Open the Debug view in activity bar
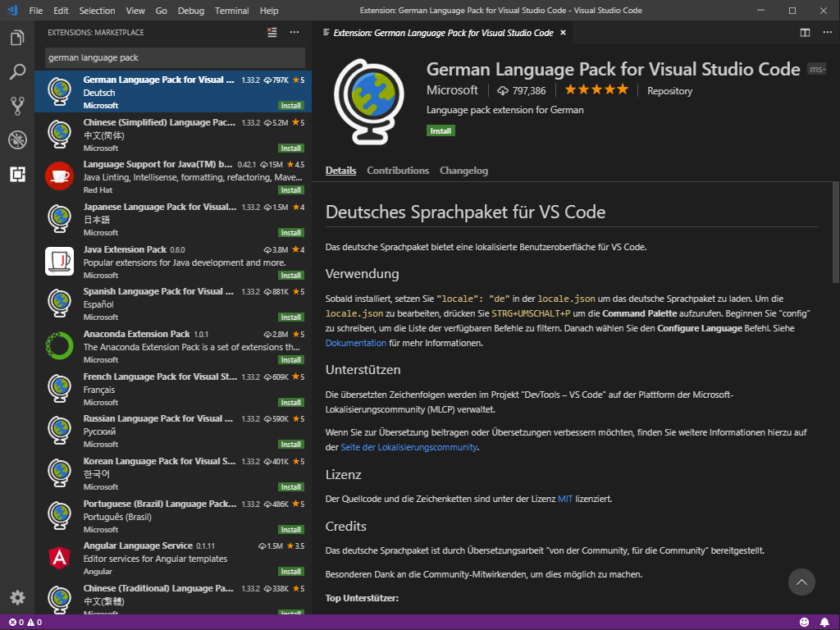The height and width of the screenshot is (630, 840). click(17, 139)
